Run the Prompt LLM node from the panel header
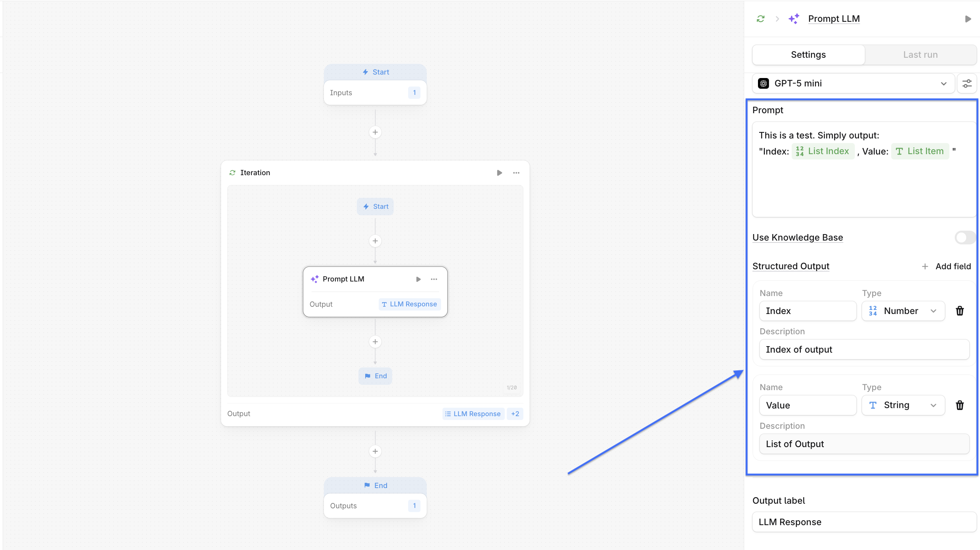Screen dimensions: 980x550 tap(968, 19)
